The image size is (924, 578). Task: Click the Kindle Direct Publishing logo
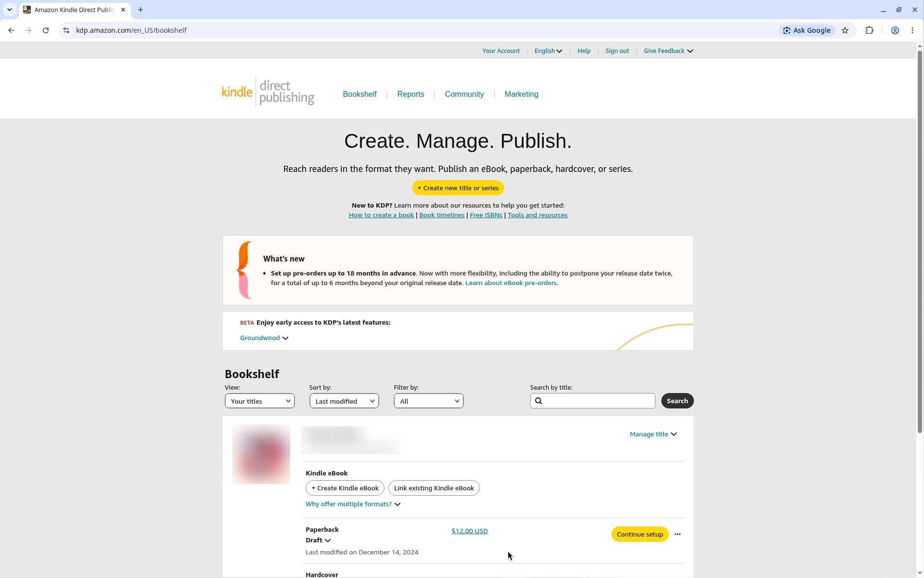tap(268, 92)
